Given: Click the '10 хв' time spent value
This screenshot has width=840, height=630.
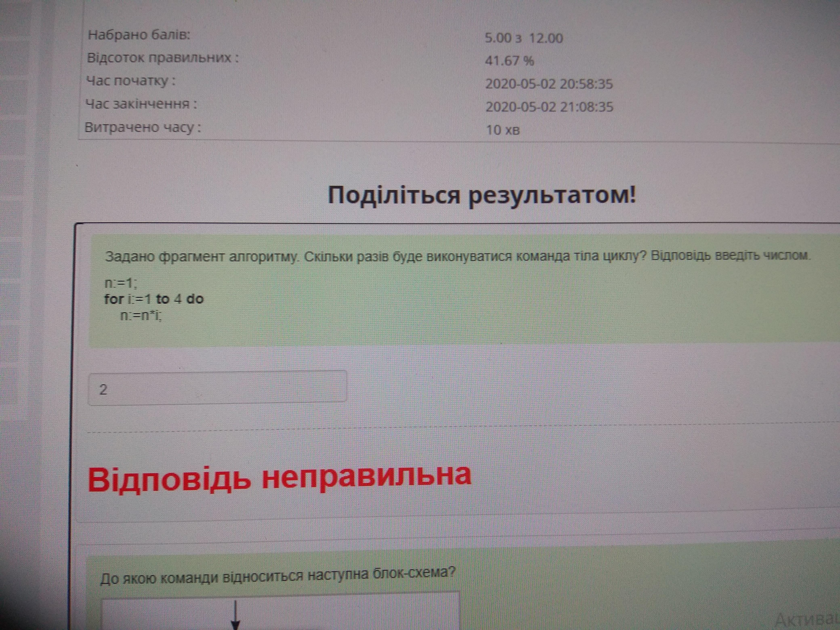Looking at the screenshot, I should pyautogui.click(x=503, y=130).
